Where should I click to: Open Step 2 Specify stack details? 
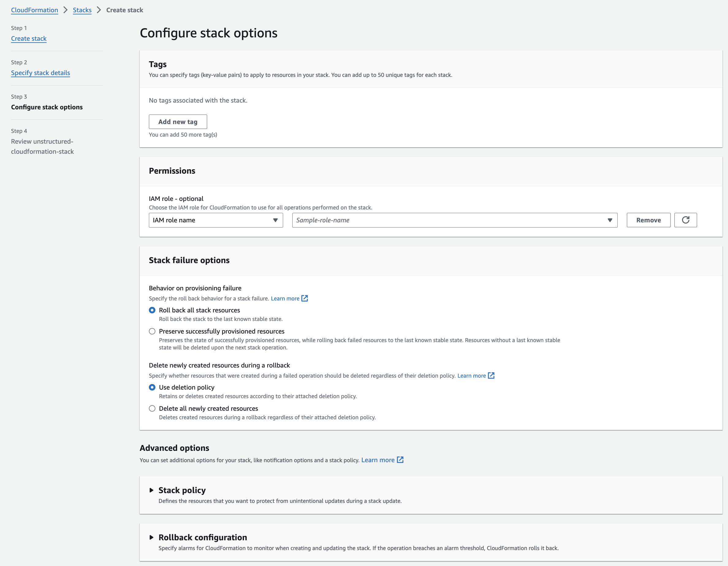click(40, 73)
